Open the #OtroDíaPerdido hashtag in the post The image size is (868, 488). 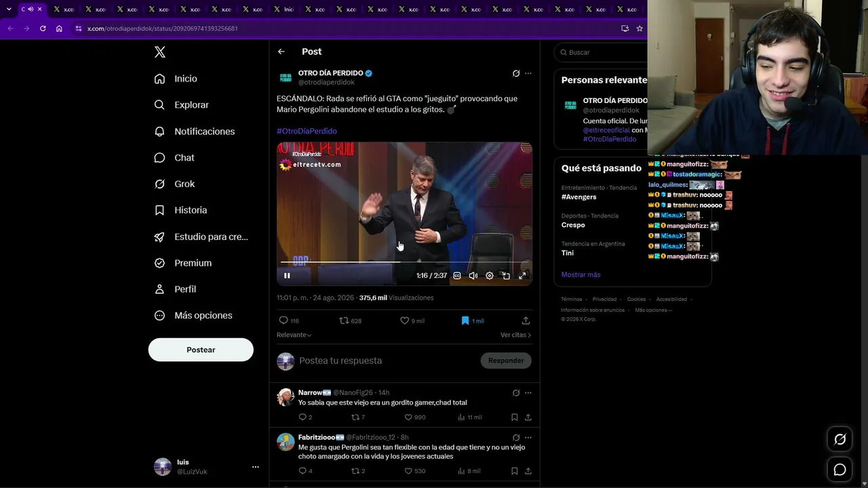pyautogui.click(x=307, y=131)
